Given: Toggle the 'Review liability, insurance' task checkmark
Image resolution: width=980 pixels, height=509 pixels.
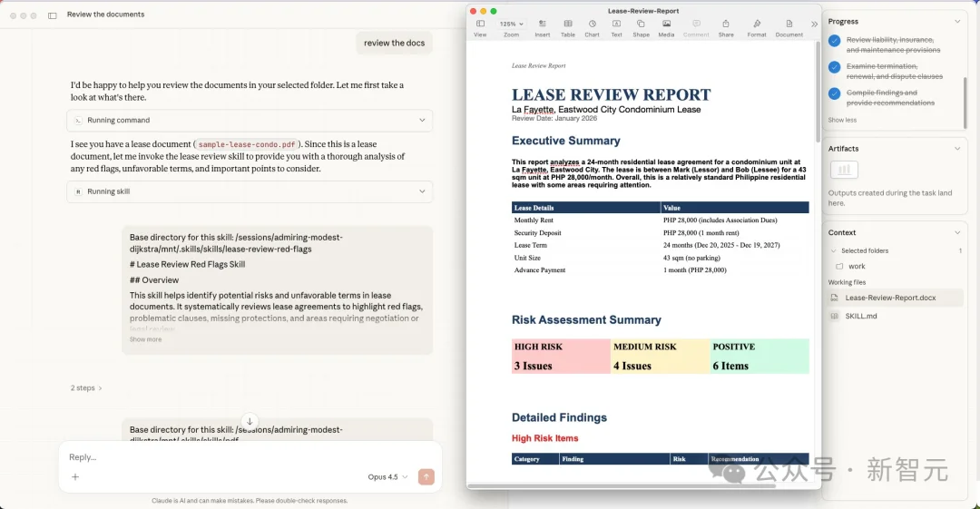Looking at the screenshot, I should coord(835,41).
